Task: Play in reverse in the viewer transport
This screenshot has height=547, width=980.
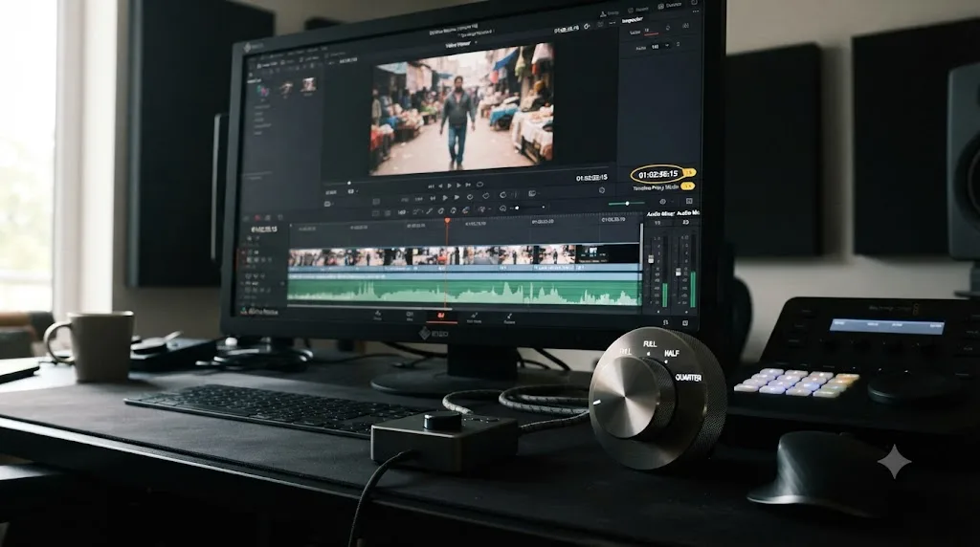Action: [x=440, y=186]
